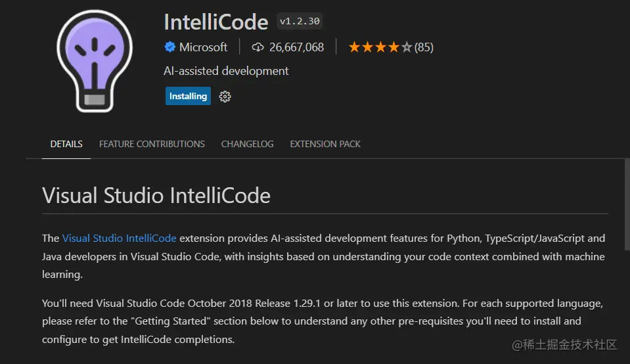The image size is (630, 364).
Task: Click the first orange rating star
Action: [354, 47]
